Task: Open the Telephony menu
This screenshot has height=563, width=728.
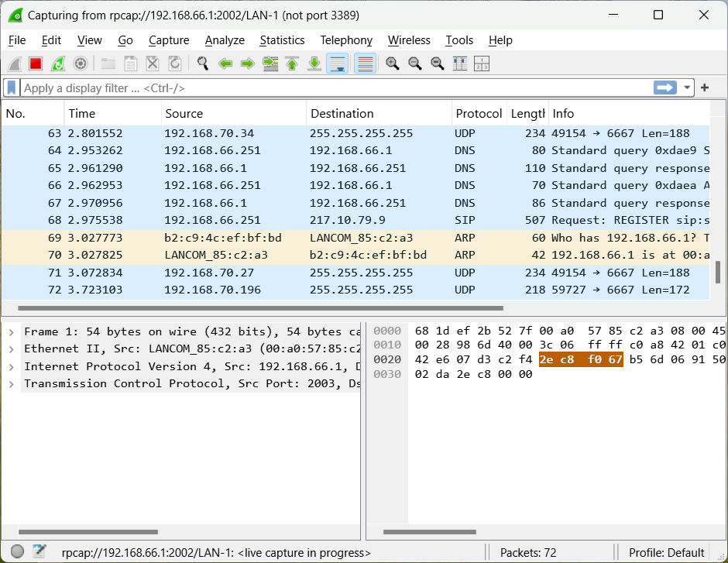Action: pos(346,40)
